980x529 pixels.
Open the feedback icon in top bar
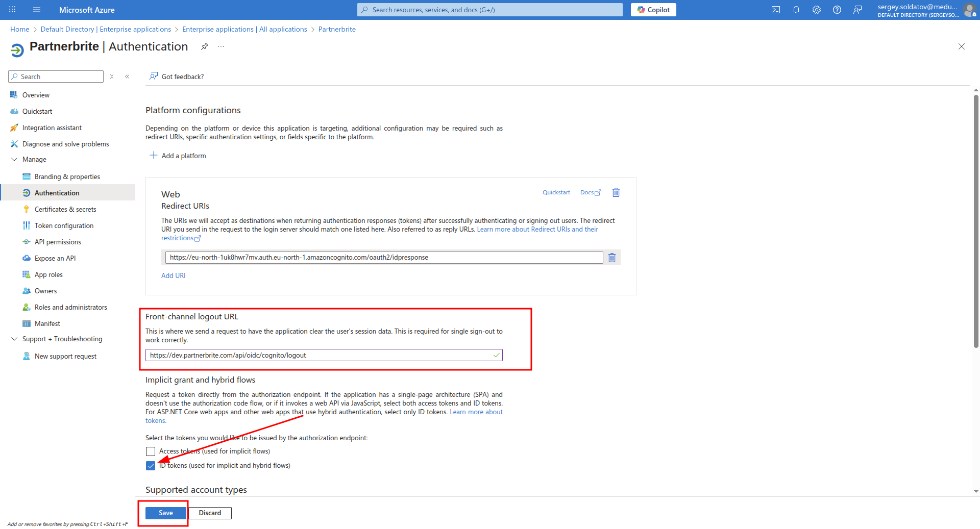tap(857, 10)
